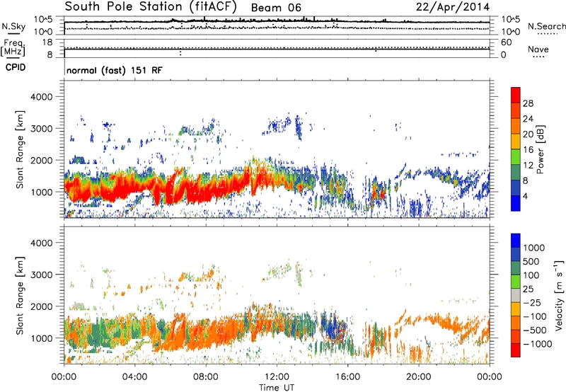
Task: Click the '16' tick on power colorbar
Action: pyautogui.click(x=528, y=150)
